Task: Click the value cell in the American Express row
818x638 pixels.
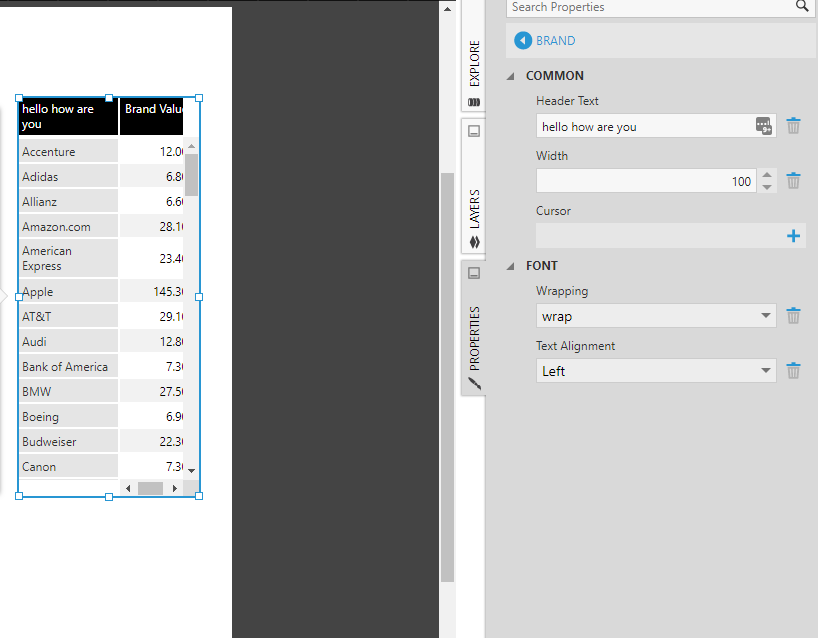Action: (151, 258)
